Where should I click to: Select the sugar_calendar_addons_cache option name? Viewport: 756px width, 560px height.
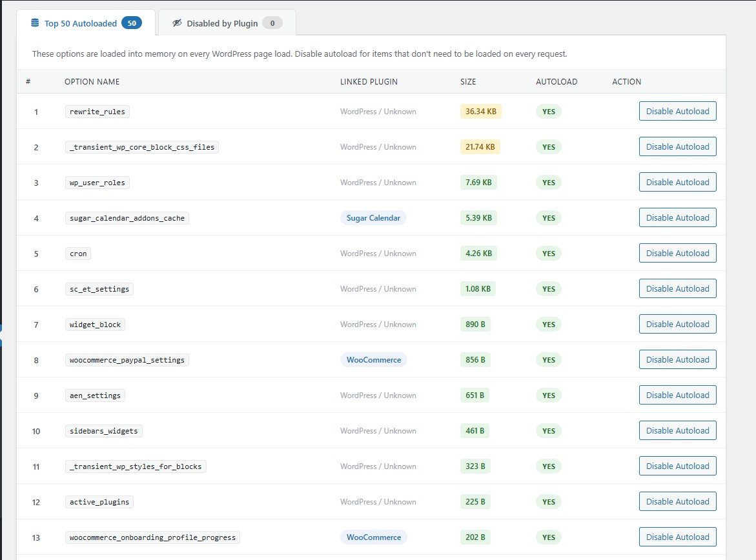tap(127, 218)
